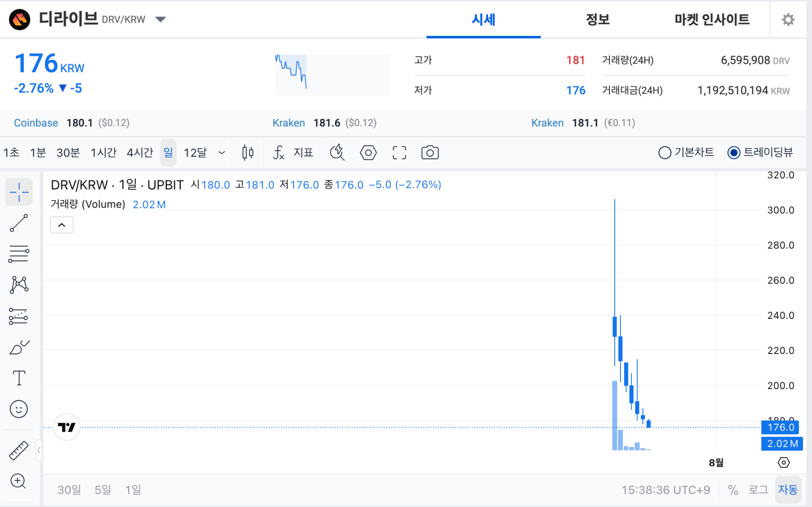Select the brush drawing tool
812x507 pixels.
tap(19, 347)
